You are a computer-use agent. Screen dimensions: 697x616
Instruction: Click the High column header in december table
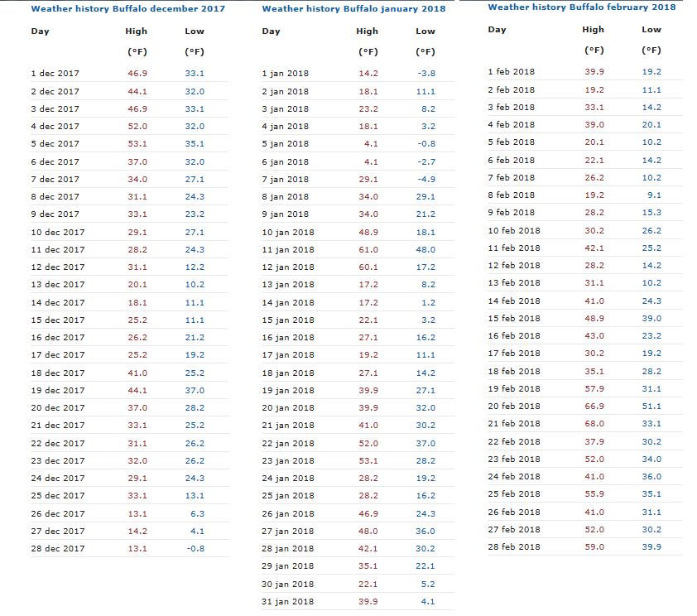136,31
